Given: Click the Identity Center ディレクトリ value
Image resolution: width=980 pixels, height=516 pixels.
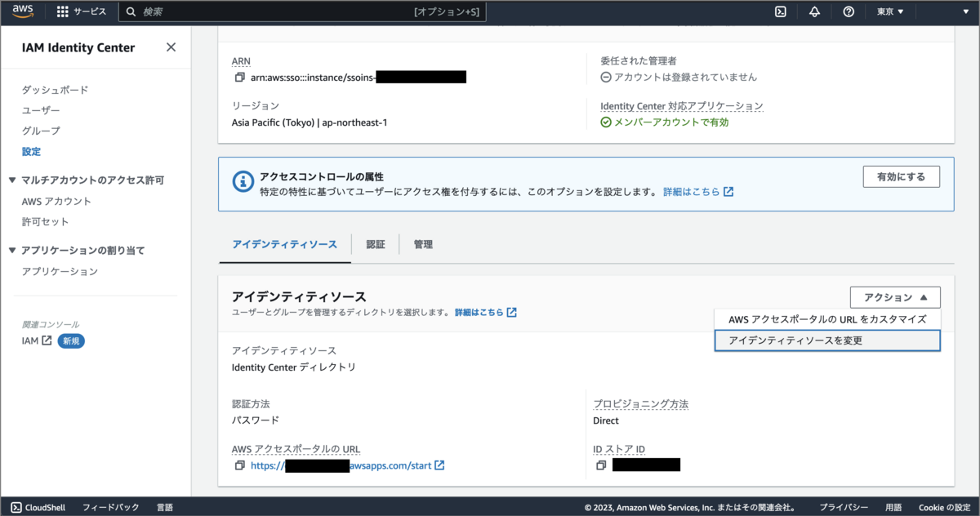Looking at the screenshot, I should point(294,367).
